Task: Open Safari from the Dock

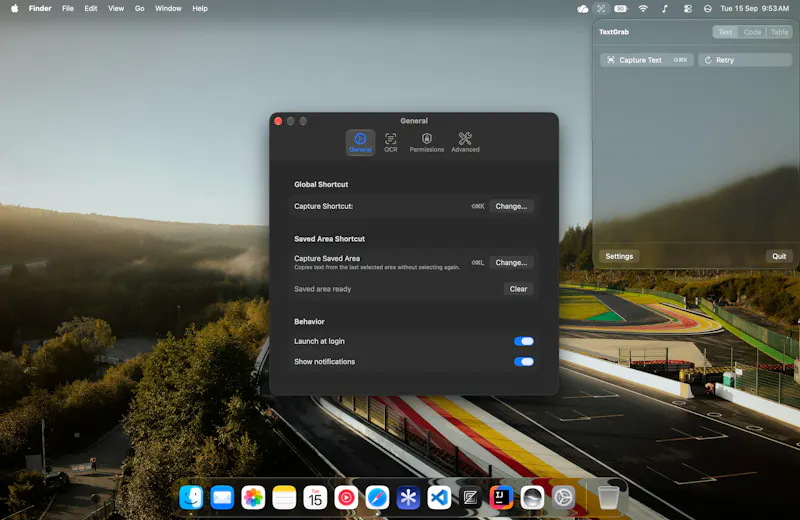Action: (378, 498)
